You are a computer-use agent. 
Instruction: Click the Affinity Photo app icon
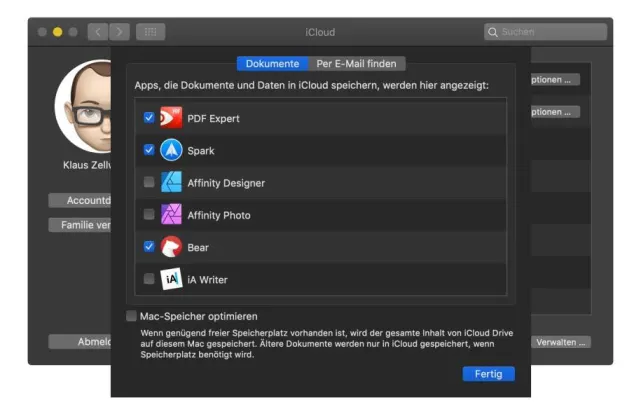click(x=171, y=214)
